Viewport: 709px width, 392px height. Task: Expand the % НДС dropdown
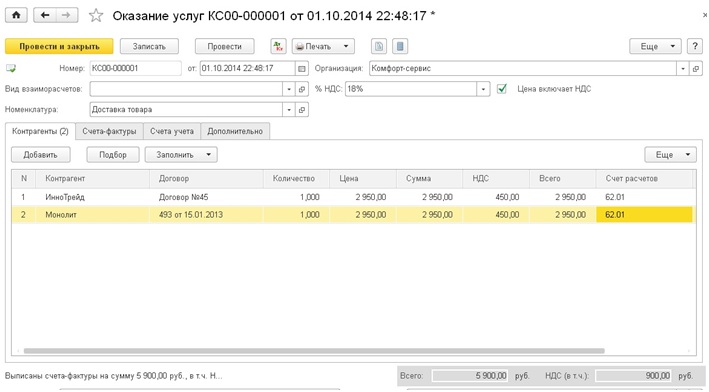[483, 89]
